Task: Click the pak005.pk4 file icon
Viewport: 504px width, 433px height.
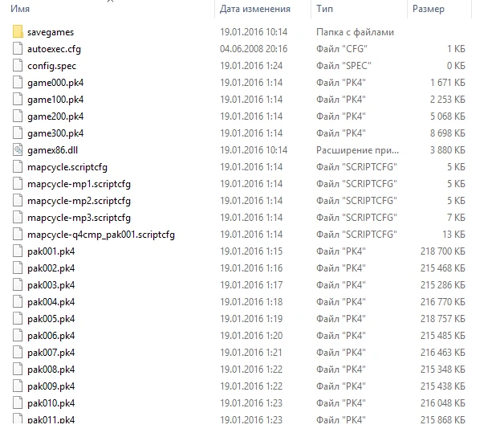Action: tap(18, 318)
